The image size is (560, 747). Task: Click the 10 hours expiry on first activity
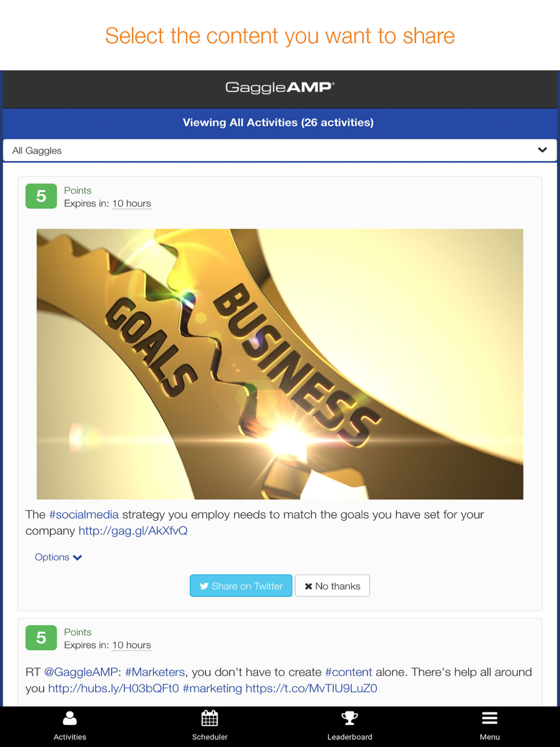point(132,203)
